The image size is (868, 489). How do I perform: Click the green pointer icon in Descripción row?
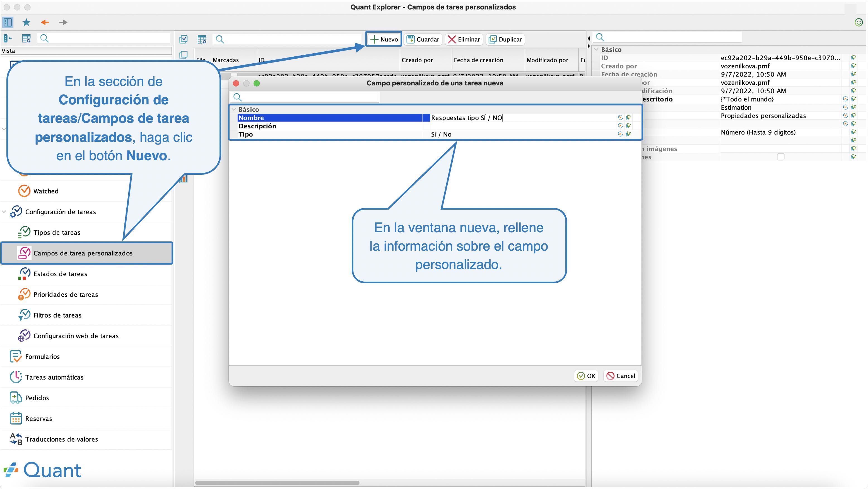tap(628, 125)
